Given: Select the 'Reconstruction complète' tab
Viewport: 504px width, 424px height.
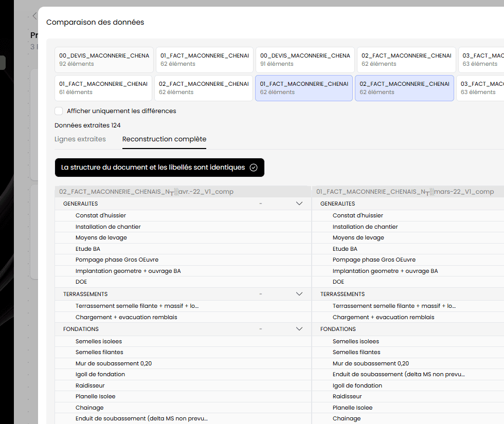Looking at the screenshot, I should click(164, 139).
